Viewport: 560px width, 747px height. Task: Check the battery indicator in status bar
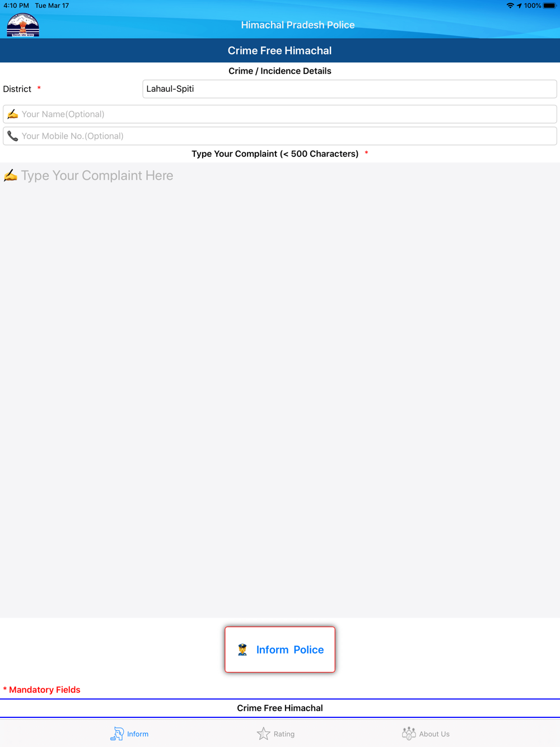click(x=549, y=6)
